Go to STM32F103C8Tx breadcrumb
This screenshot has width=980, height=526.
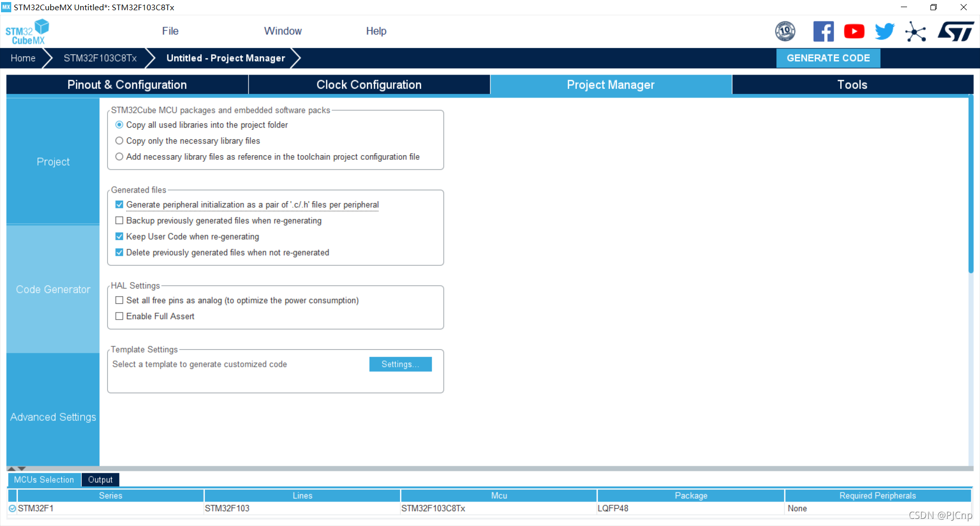100,58
